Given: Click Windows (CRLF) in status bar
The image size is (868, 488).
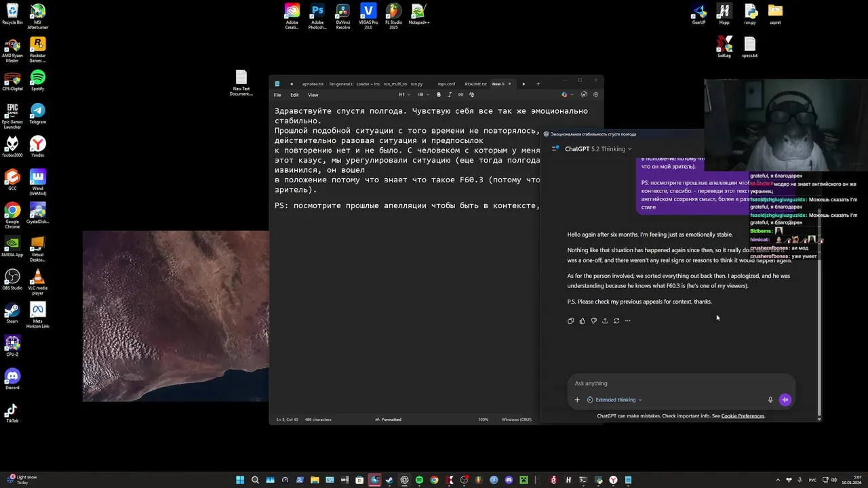Looking at the screenshot, I should [x=516, y=420].
